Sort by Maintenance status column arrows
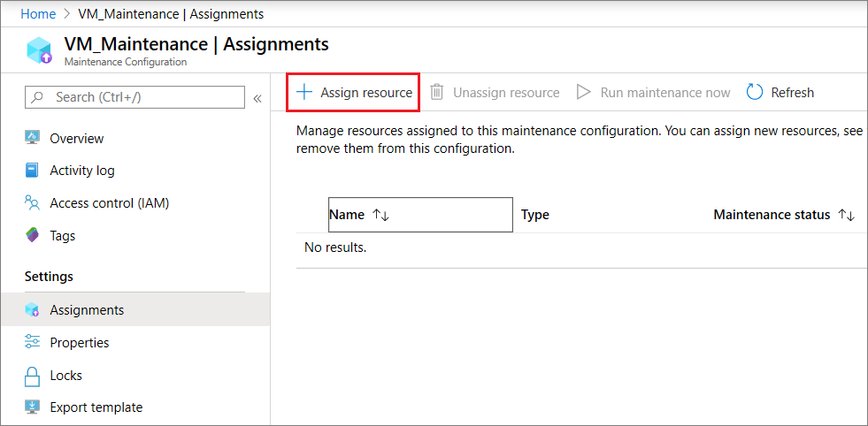Image resolution: width=868 pixels, height=426 pixels. 846,215
